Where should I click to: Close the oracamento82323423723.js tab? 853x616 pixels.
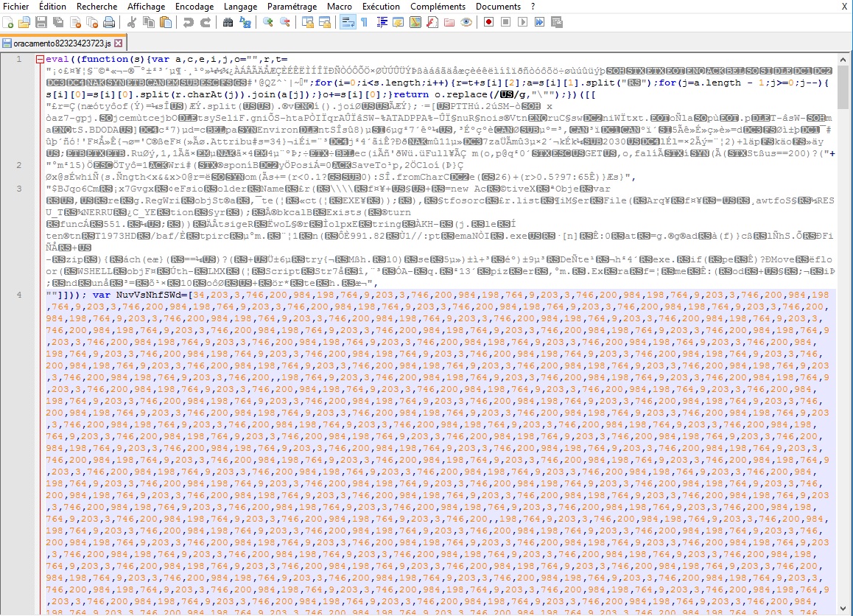(118, 43)
